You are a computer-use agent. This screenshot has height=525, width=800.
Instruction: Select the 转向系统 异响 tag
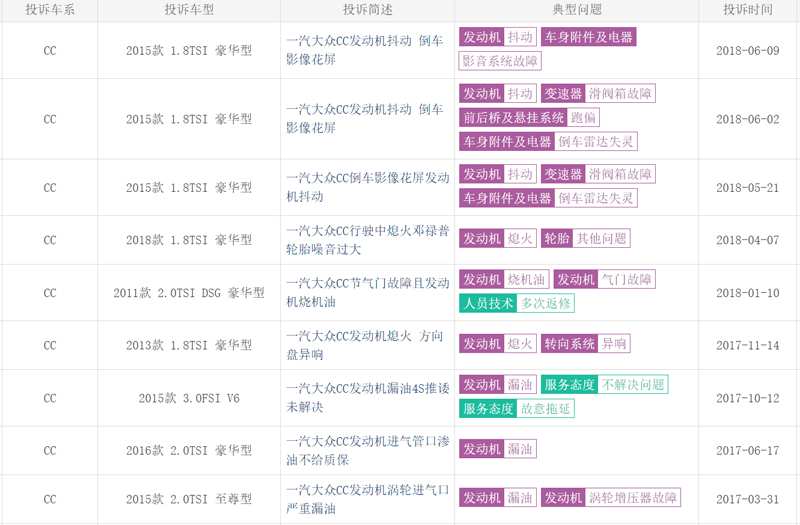[586, 343]
